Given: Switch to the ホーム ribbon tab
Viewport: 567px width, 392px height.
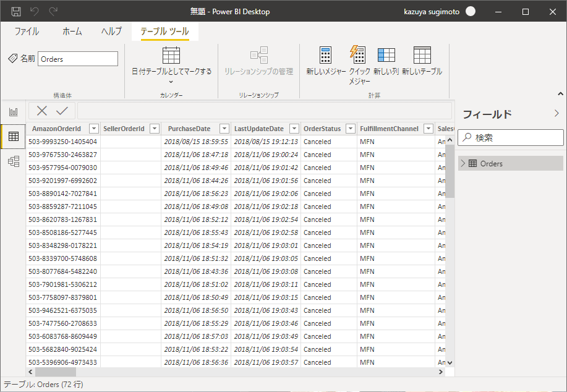Looking at the screenshot, I should pos(72,32).
